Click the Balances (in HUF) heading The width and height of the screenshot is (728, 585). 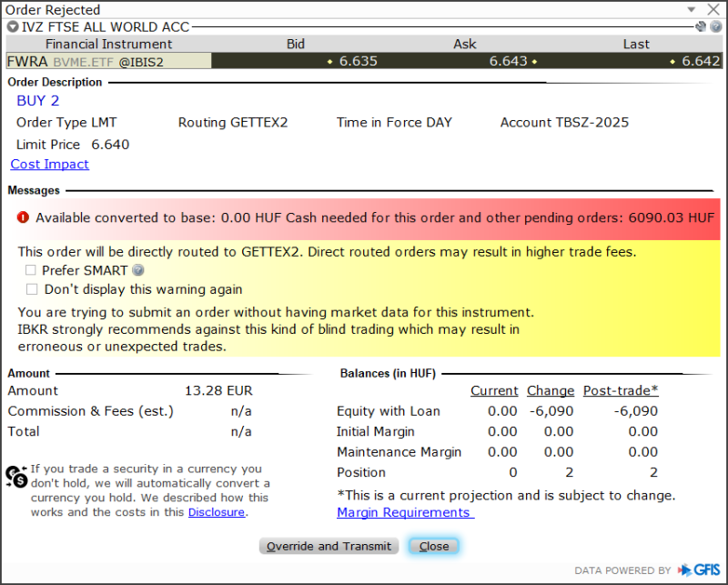coord(388,373)
